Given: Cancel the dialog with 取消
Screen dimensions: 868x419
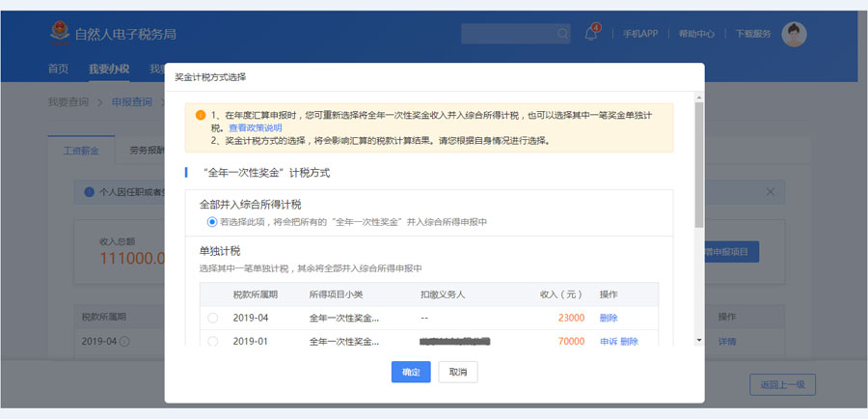Looking at the screenshot, I should click(458, 372).
